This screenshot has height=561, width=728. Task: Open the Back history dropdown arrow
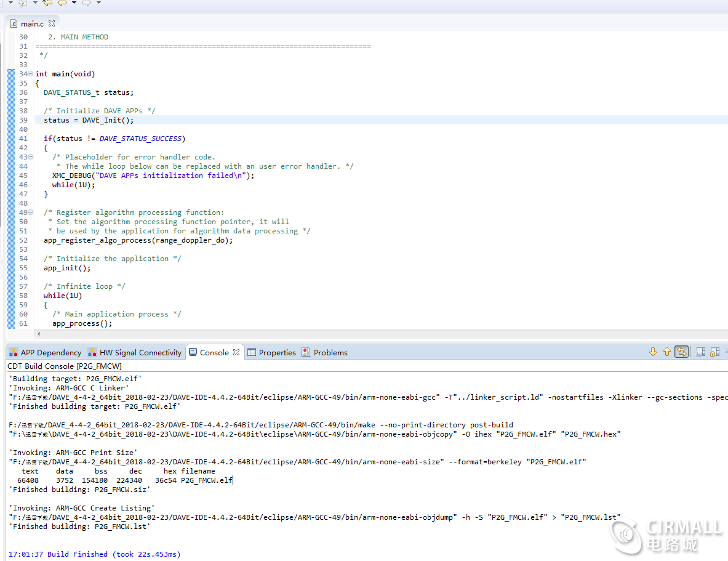(74, 3)
